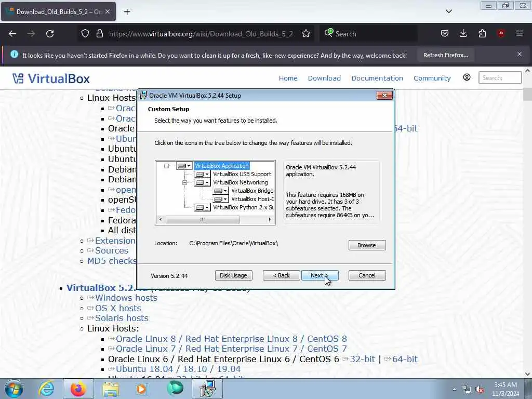Select VirtualBox Python 2.x tree item
The height and width of the screenshot is (399, 532).
pyautogui.click(x=244, y=207)
